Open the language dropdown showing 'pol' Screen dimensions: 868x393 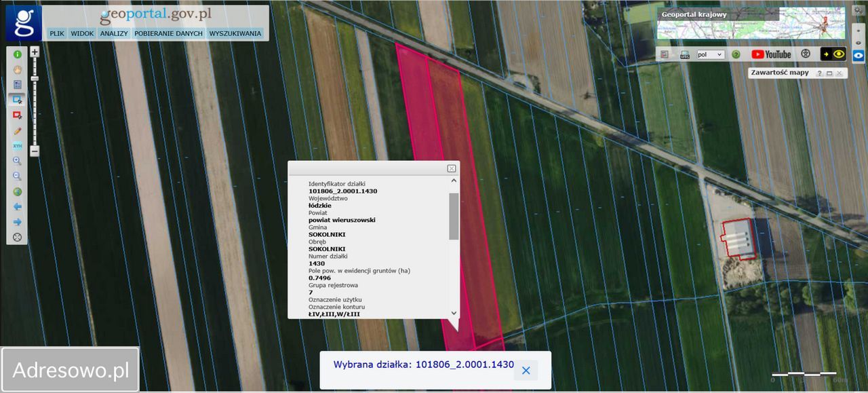711,54
